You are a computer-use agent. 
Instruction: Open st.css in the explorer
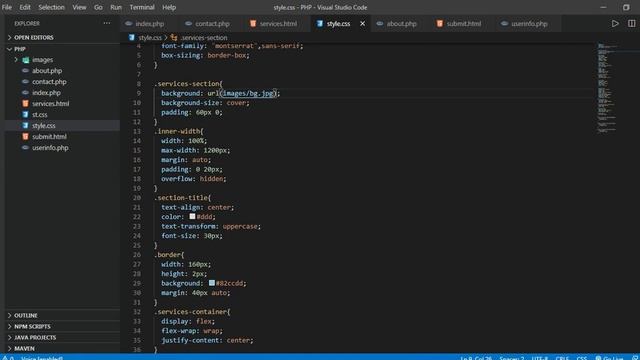(x=40, y=115)
